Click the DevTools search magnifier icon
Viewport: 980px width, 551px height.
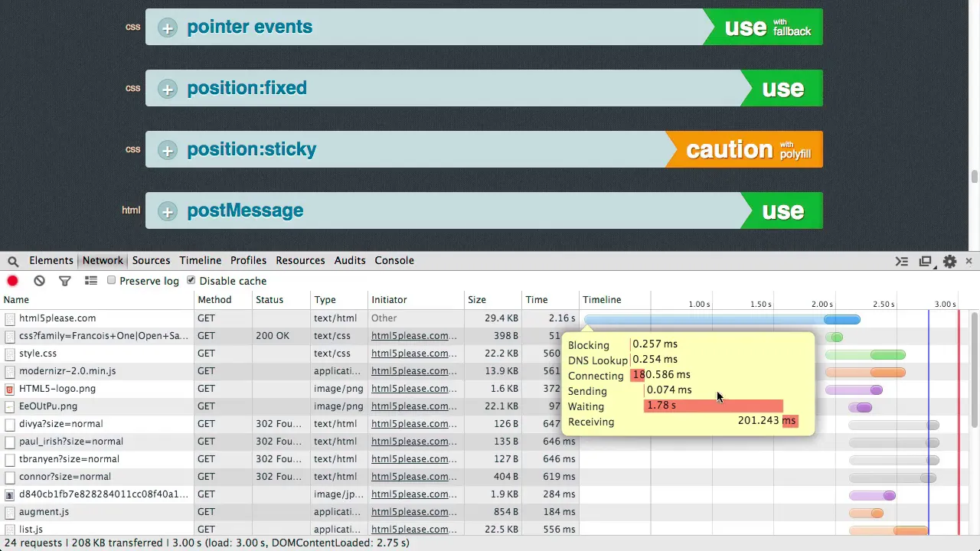coord(13,261)
